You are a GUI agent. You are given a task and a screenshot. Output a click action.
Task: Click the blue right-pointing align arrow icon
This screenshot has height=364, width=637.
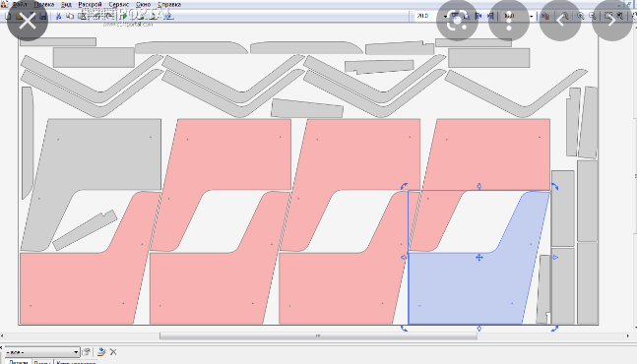[x=490, y=16]
